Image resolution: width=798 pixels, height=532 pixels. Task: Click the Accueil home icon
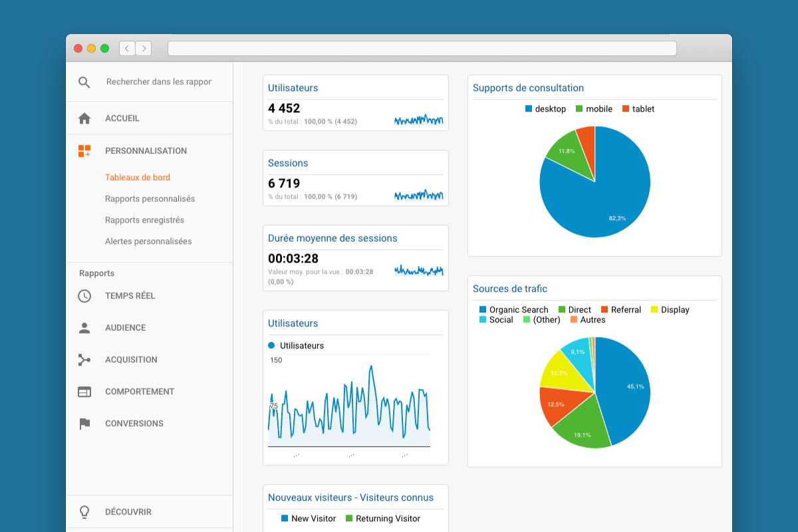click(x=84, y=118)
